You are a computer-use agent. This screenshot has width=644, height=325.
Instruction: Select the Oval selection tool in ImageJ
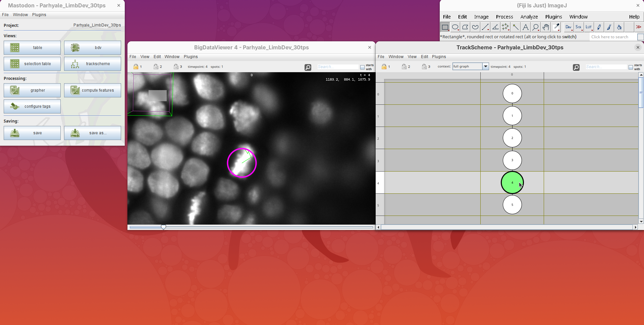455,27
